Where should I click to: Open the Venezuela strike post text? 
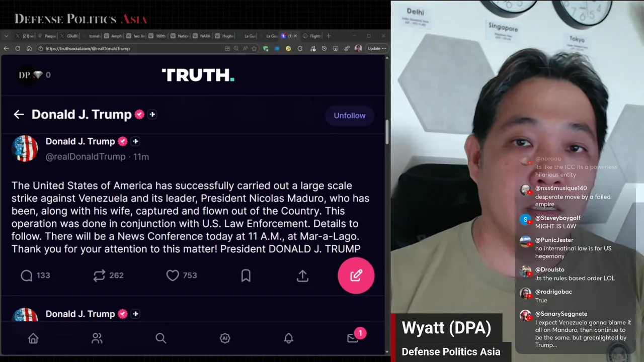point(190,217)
